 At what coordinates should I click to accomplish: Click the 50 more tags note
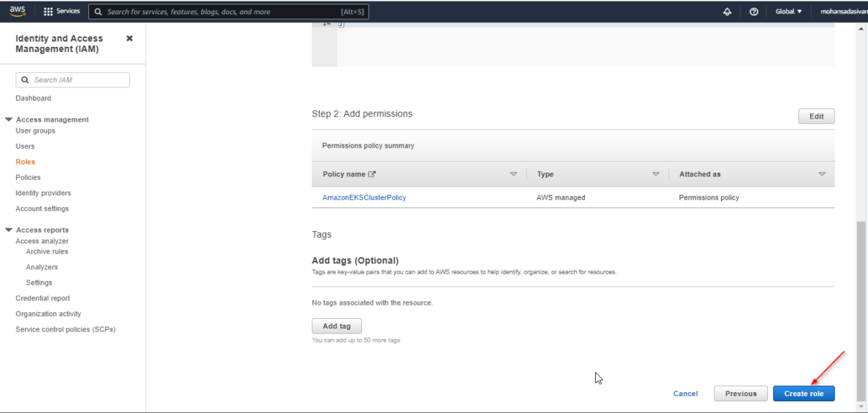[x=356, y=340]
